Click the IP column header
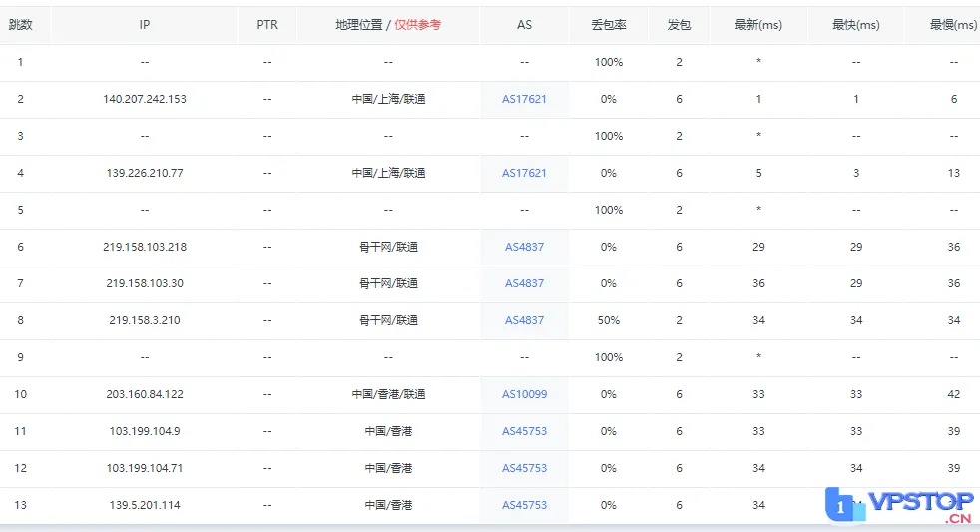The height and width of the screenshot is (532, 980). coord(145,25)
